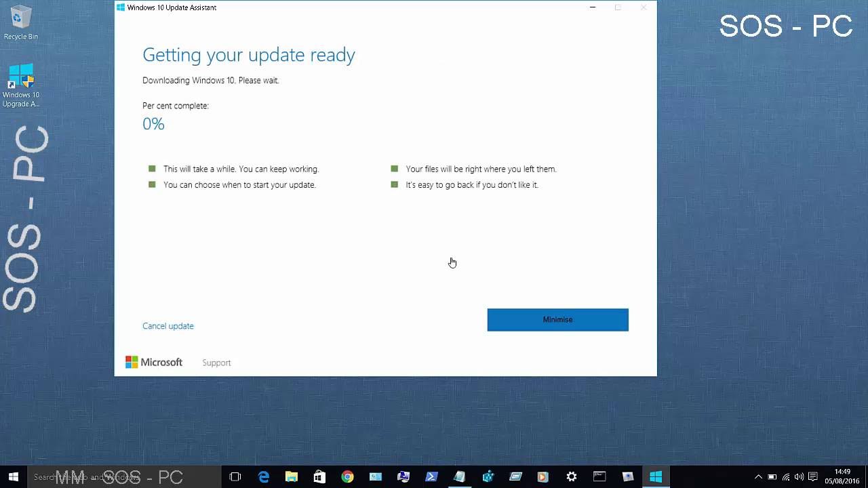Open File Explorer from the taskbar
The image size is (868, 488).
pyautogui.click(x=292, y=477)
